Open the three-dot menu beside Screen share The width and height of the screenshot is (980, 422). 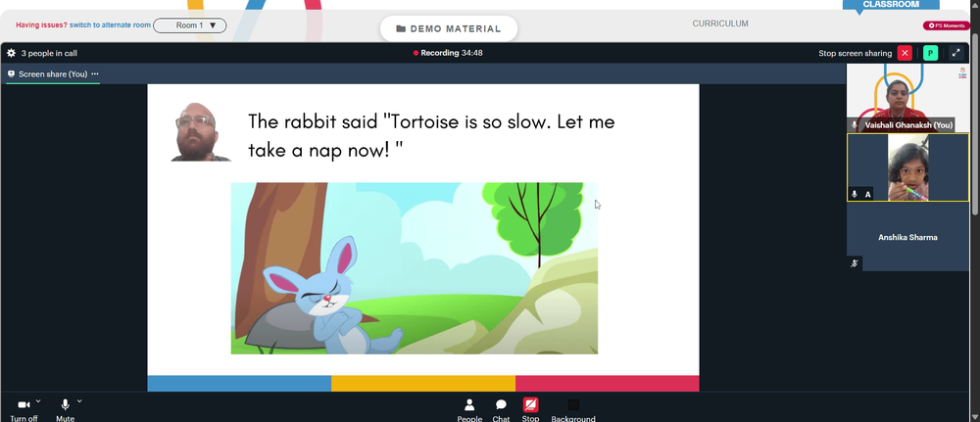pos(95,73)
